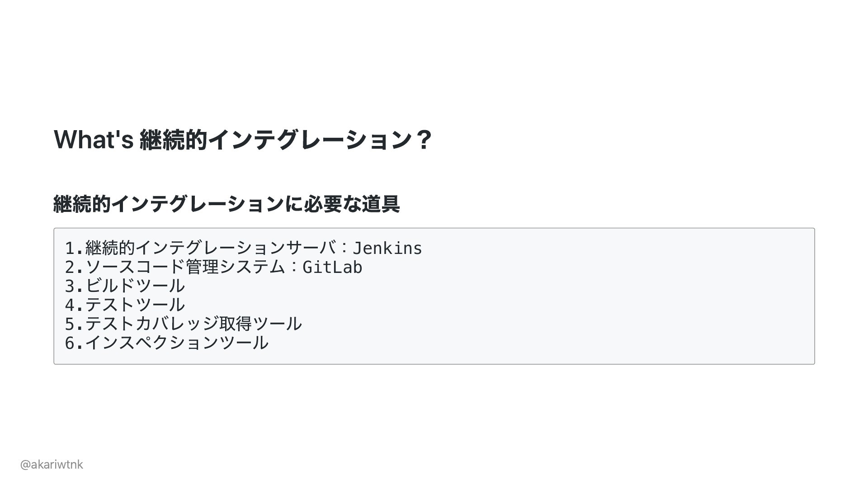The width and height of the screenshot is (868, 488).
Task: Click list item 5 テストカバレッジ取得ツール
Action: tap(183, 324)
